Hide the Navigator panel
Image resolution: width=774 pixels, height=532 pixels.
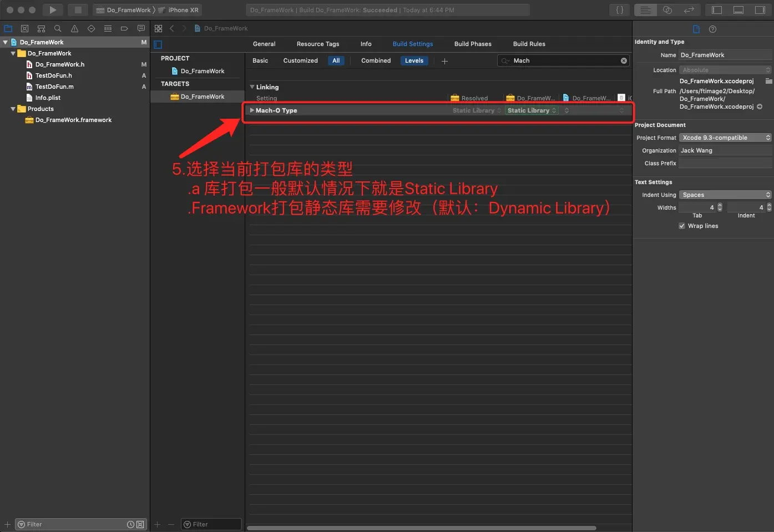click(x=717, y=10)
